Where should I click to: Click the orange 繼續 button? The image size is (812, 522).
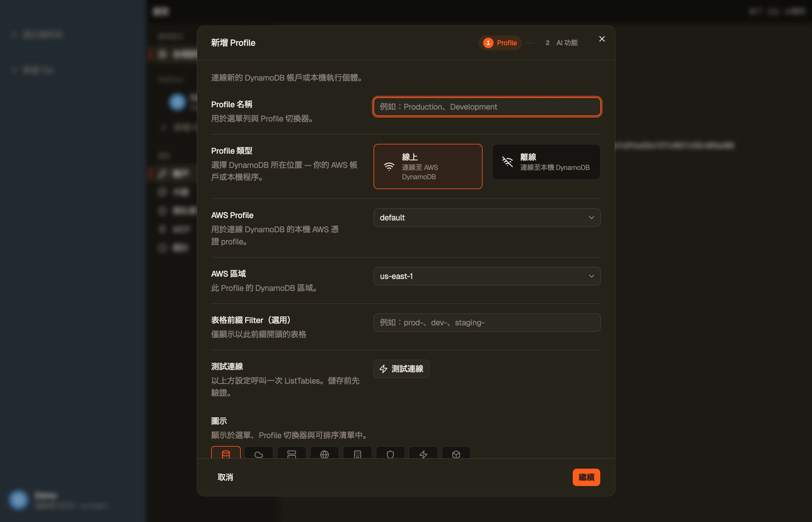point(586,477)
